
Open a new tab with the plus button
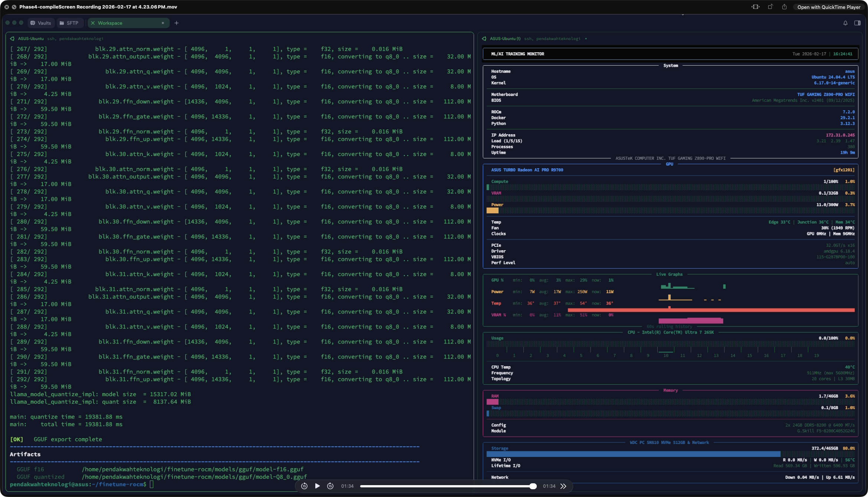(177, 23)
